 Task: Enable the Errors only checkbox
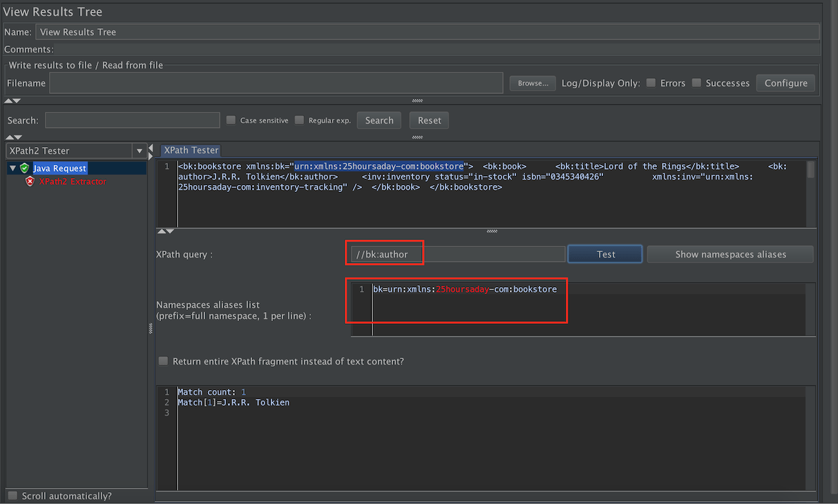651,83
